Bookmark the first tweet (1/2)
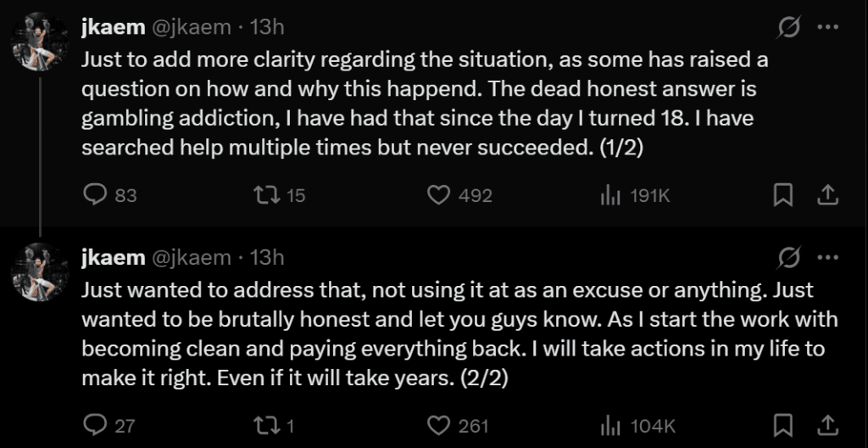 (x=783, y=195)
